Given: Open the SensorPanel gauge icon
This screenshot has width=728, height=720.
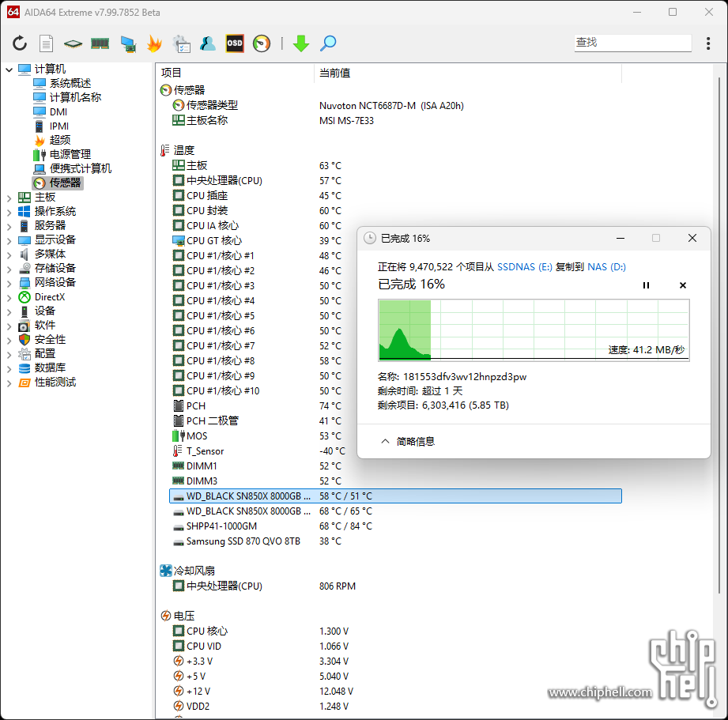Looking at the screenshot, I should tap(262, 43).
